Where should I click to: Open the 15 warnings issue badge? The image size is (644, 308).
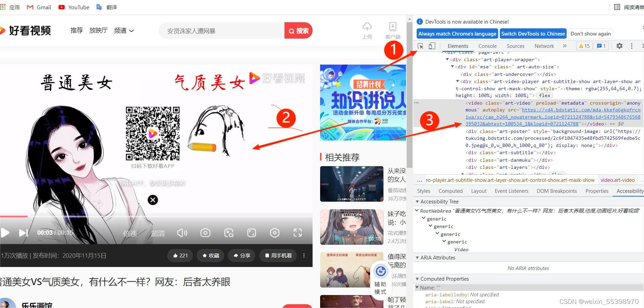584,46
